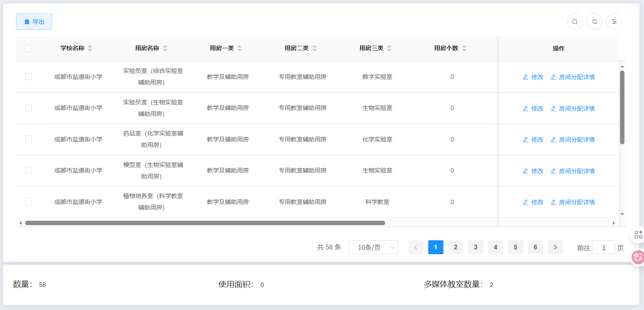Click sort icon beside 用房名称 header

[165, 48]
